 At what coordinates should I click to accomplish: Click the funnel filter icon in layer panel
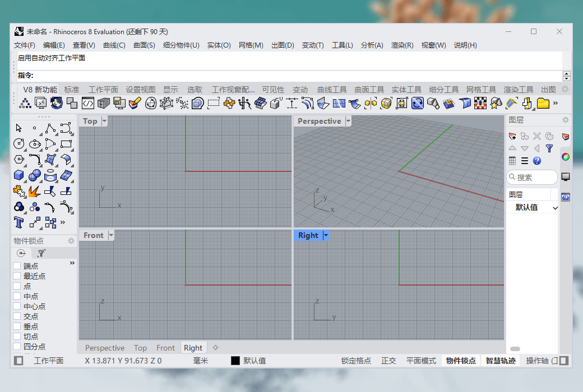pyautogui.click(x=549, y=148)
